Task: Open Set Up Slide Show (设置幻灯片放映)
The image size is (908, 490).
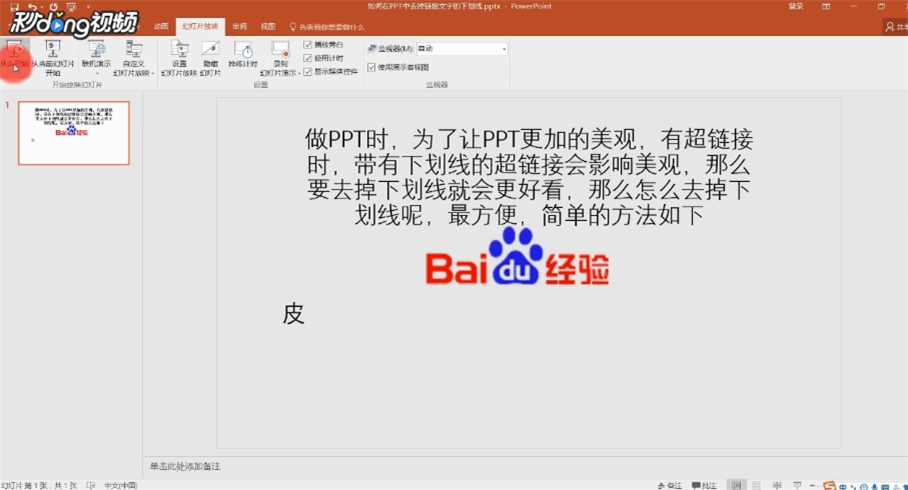Action: point(180,58)
